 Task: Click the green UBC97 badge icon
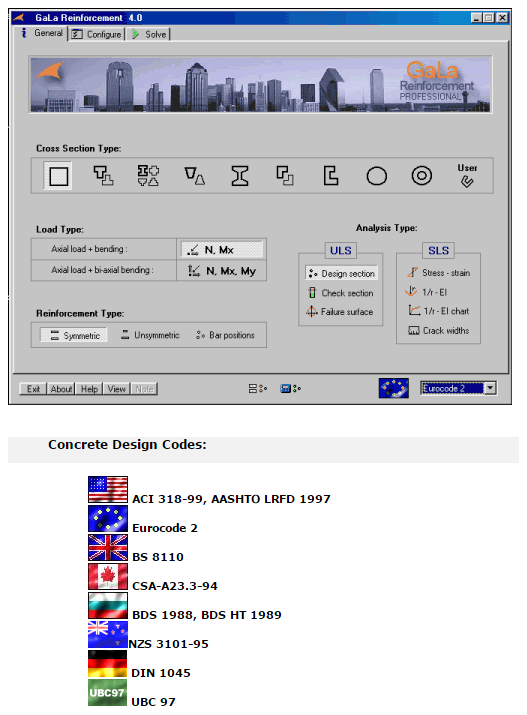pyautogui.click(x=107, y=693)
